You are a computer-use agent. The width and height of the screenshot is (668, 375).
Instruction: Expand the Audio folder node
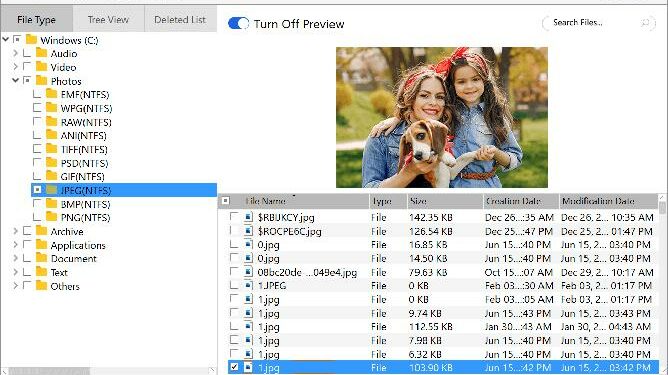pos(15,53)
